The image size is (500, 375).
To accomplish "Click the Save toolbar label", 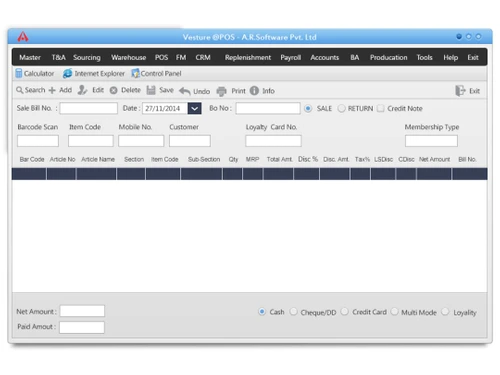I will pos(166,90).
